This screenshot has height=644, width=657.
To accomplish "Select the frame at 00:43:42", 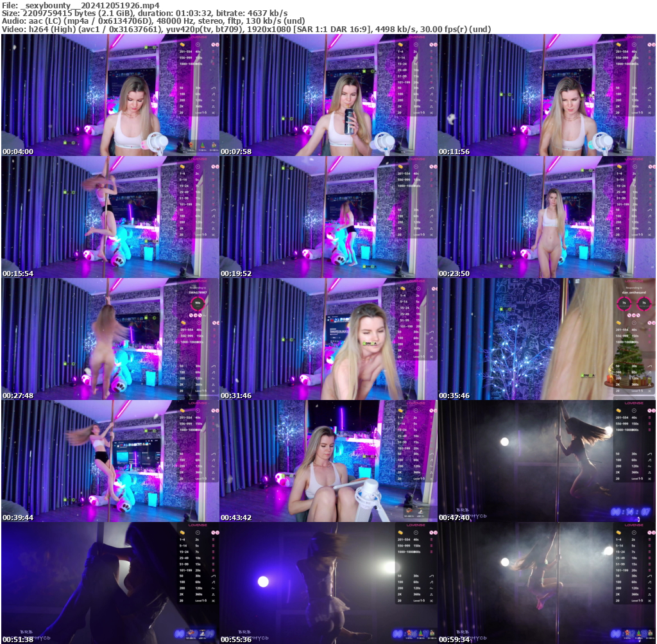I will click(x=328, y=461).
